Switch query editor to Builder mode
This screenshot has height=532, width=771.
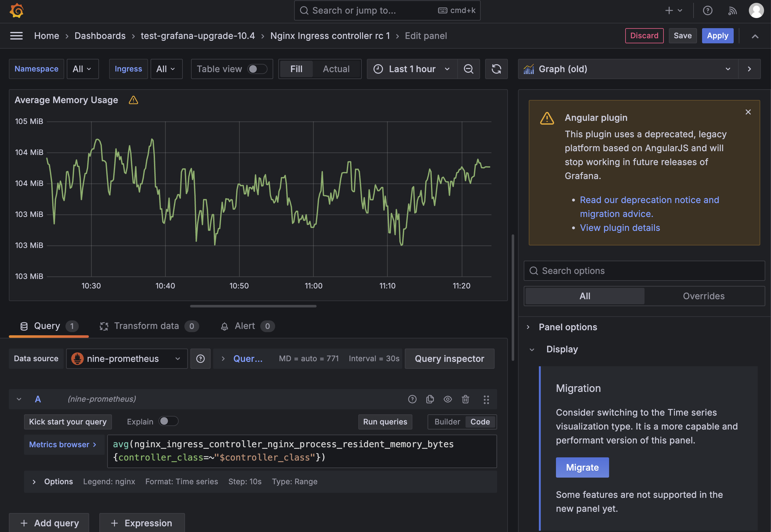[x=447, y=422]
